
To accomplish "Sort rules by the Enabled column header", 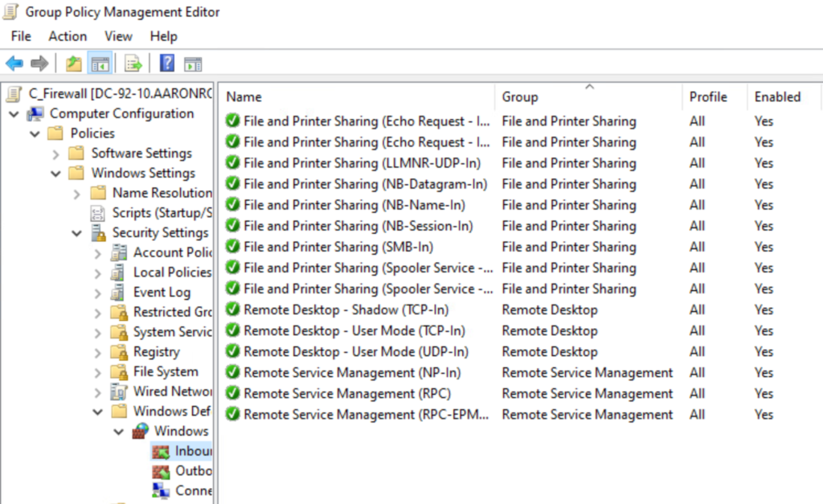I will tap(777, 97).
